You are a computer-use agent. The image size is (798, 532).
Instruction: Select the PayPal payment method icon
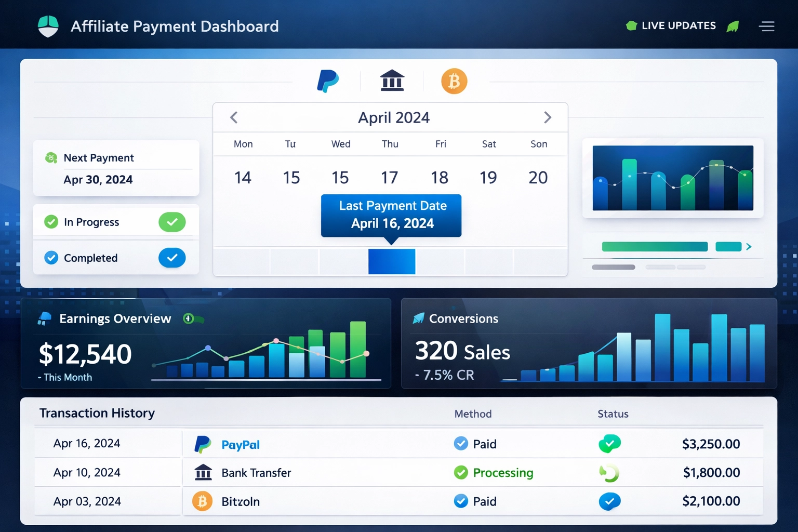(x=328, y=81)
